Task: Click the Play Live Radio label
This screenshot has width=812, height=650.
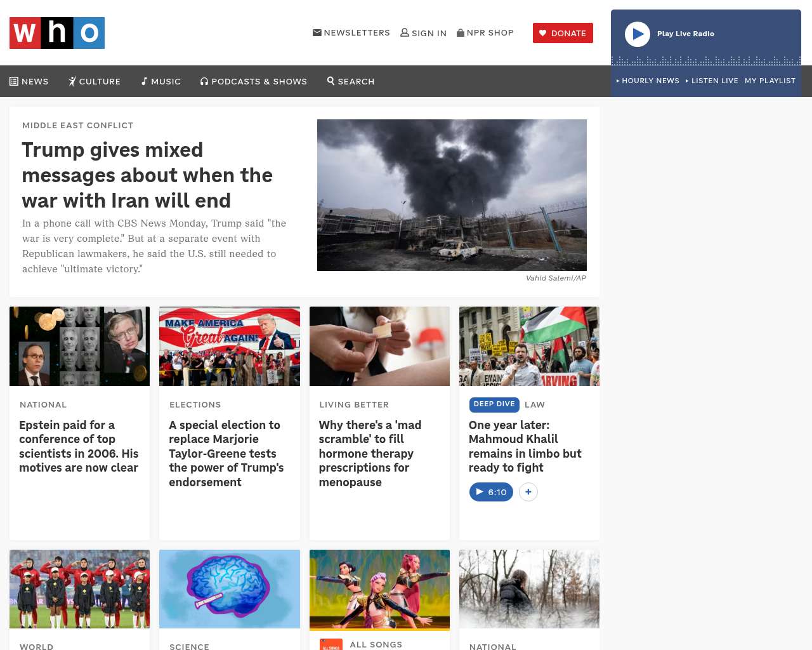Action: pyautogui.click(x=686, y=34)
